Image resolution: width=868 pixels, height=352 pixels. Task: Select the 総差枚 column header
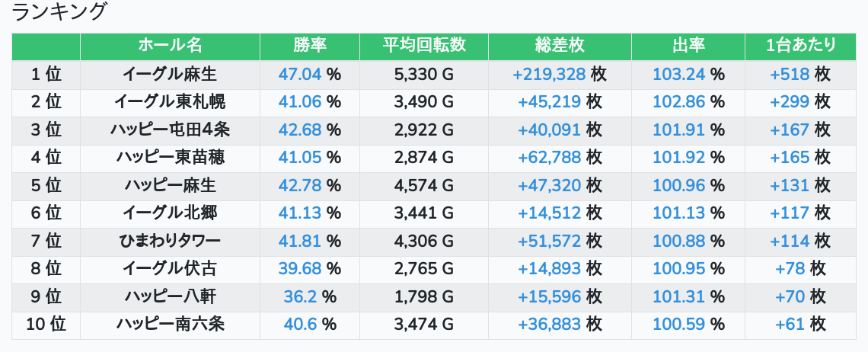pyautogui.click(x=560, y=46)
